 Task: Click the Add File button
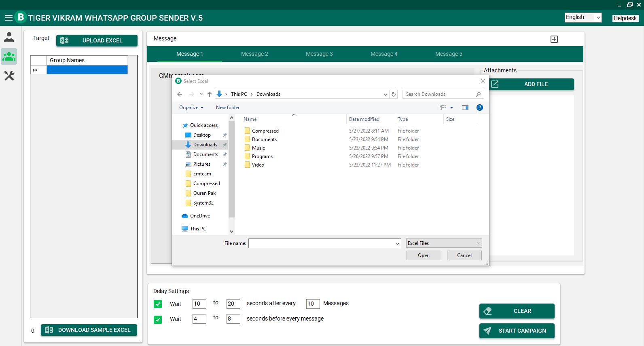pyautogui.click(x=532, y=84)
